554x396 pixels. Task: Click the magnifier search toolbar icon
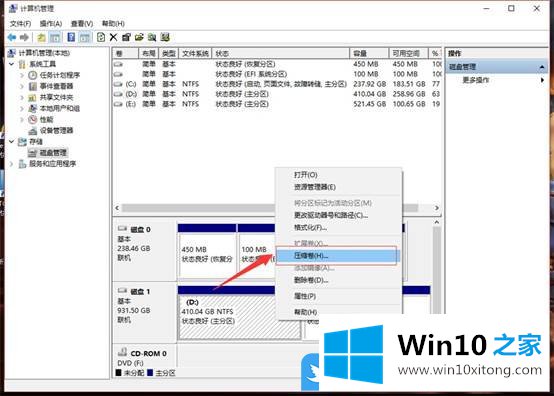(152, 37)
